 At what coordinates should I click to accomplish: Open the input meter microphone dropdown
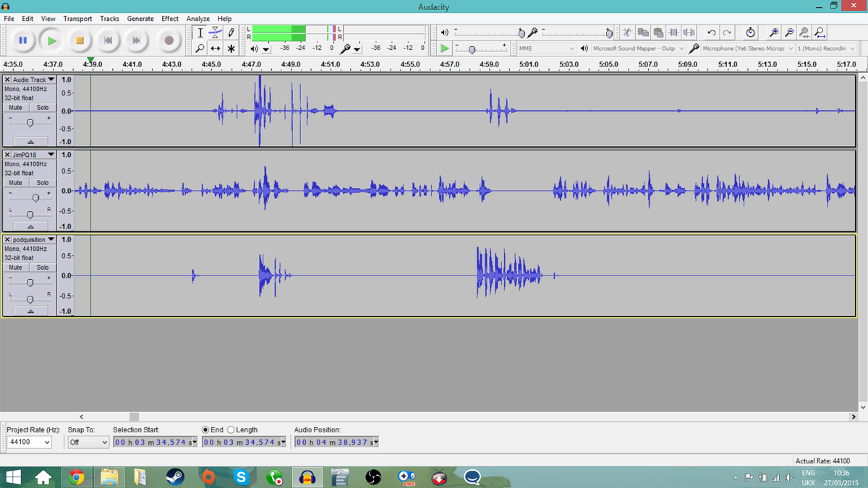tap(357, 49)
